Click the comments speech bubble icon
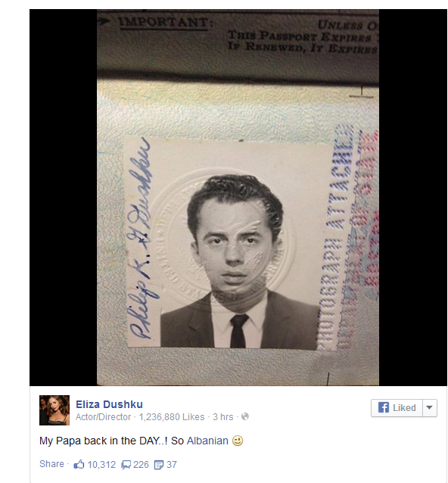The height and width of the screenshot is (483, 448). click(126, 465)
